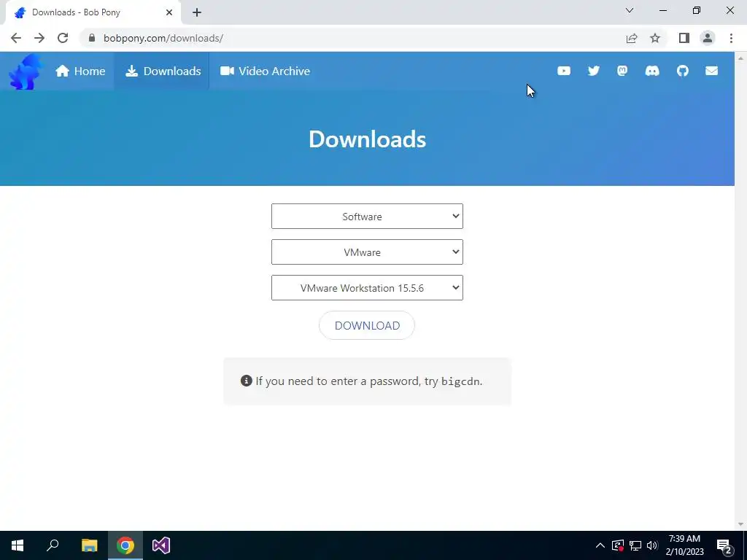747x560 pixels.
Task: Share this page using the share icon
Action: [x=632, y=38]
